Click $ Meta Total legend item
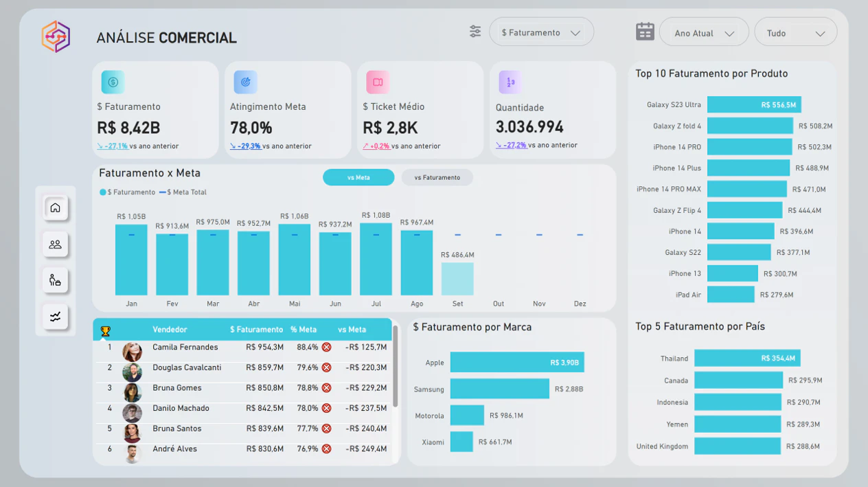The width and height of the screenshot is (868, 487). pos(183,192)
